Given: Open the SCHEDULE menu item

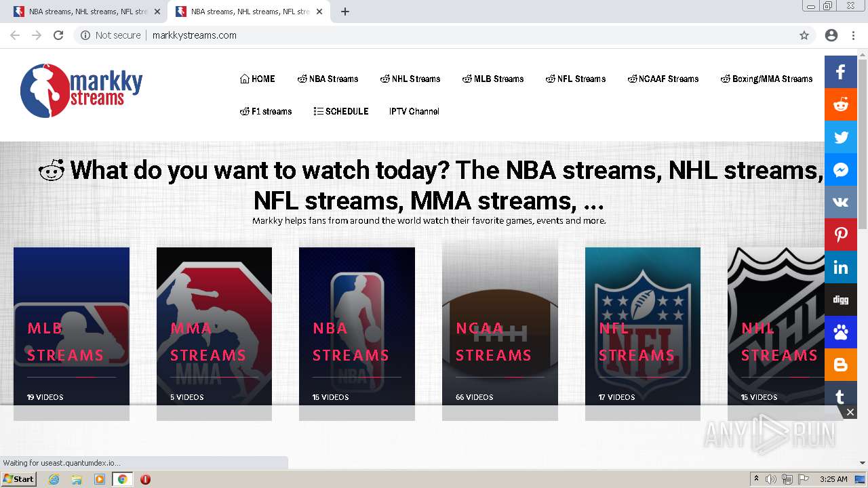Looking at the screenshot, I should [x=341, y=111].
